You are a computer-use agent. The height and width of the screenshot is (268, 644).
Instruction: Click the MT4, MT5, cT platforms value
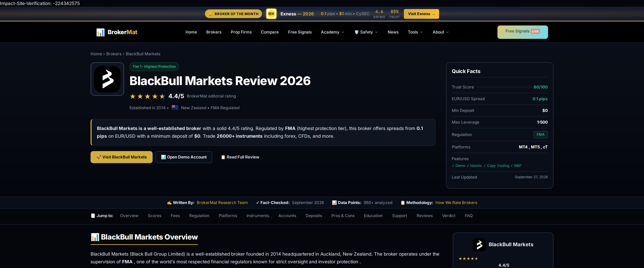(x=533, y=147)
